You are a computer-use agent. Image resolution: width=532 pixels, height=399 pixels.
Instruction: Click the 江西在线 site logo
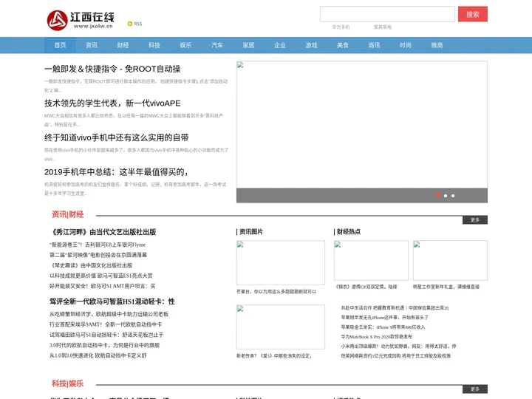(81, 20)
